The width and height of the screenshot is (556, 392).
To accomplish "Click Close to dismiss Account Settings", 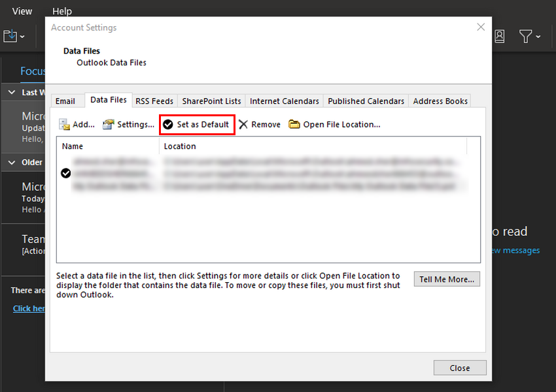I will click(x=460, y=367).
